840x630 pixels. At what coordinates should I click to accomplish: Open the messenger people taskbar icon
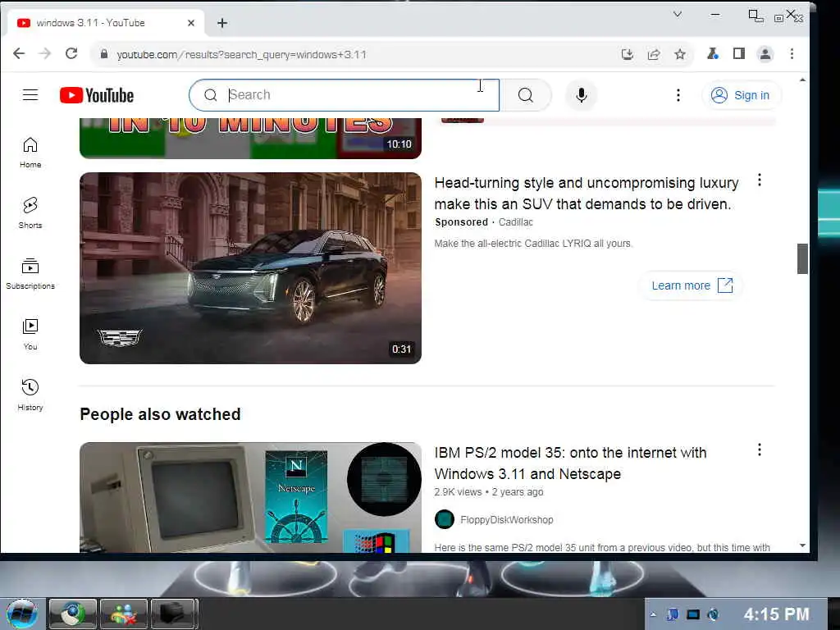click(x=123, y=614)
